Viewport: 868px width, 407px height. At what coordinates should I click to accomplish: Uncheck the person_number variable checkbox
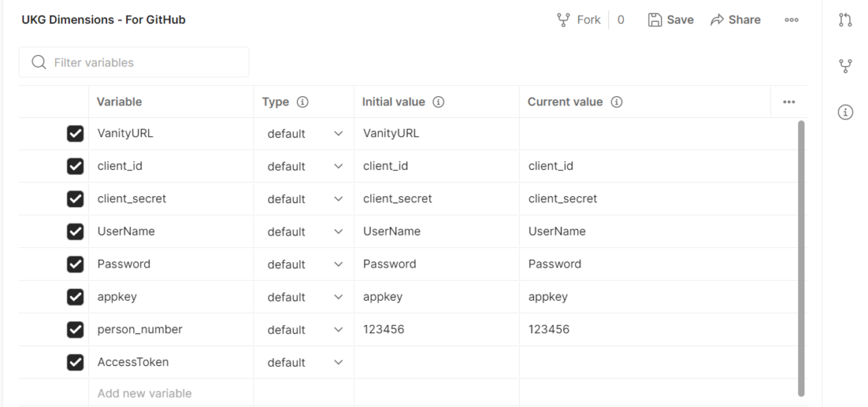click(75, 329)
